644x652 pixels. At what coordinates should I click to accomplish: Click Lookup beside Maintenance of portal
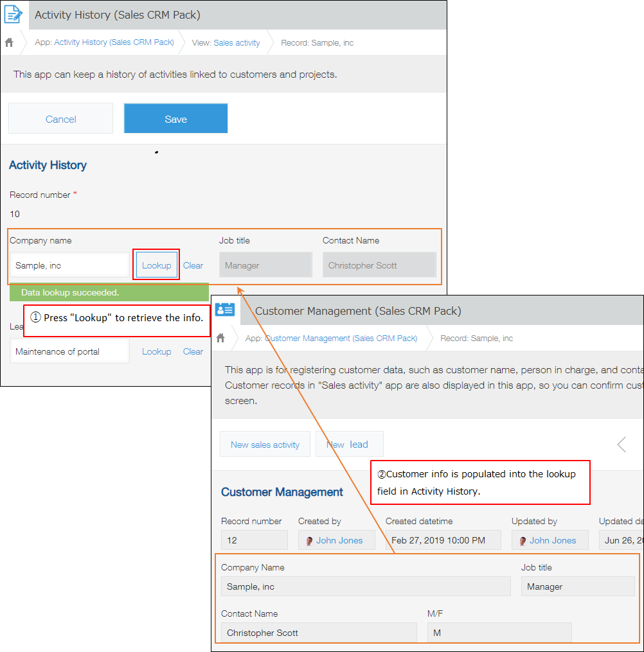[156, 351]
